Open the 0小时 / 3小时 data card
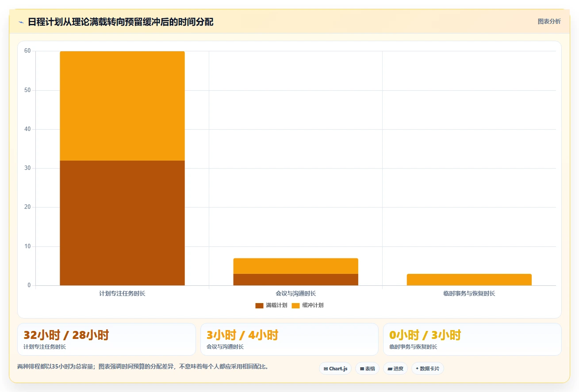Screen dimensions: 579x392 click(472, 339)
